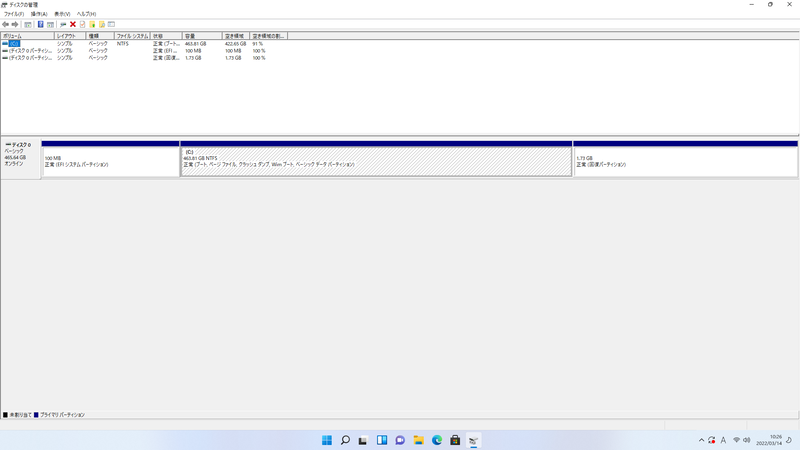Click the connect/refresh toolbar icon before the red X
Image resolution: width=800 pixels, height=450 pixels.
point(63,24)
